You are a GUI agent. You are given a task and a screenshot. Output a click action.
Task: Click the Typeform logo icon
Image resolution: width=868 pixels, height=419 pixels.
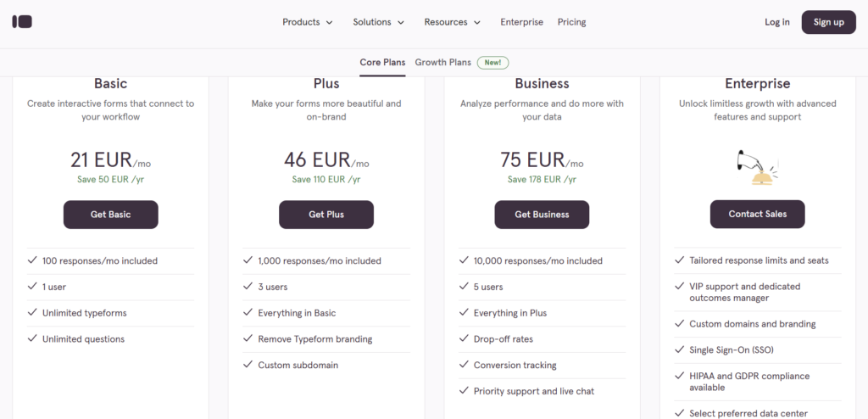tap(22, 22)
